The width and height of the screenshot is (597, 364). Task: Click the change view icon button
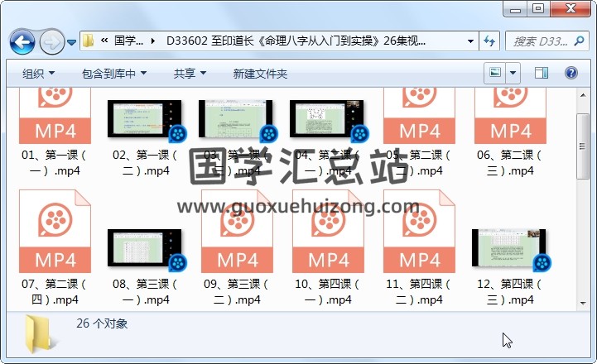pyautogui.click(x=495, y=74)
